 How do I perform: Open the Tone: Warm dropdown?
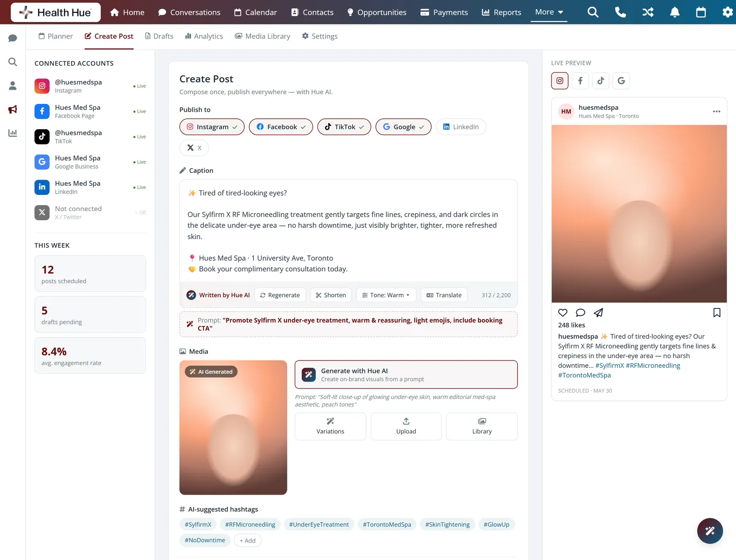[386, 295]
